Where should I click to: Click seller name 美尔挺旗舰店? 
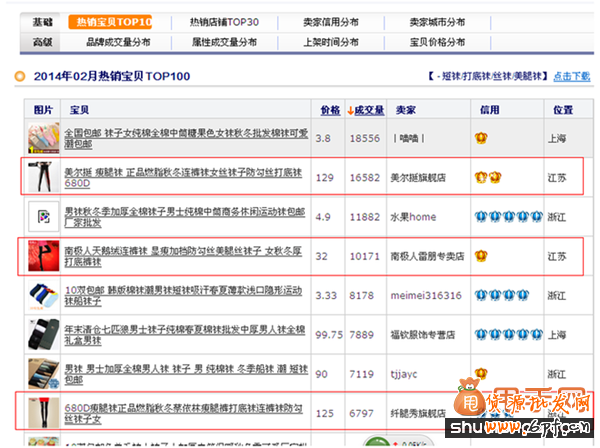[419, 177]
